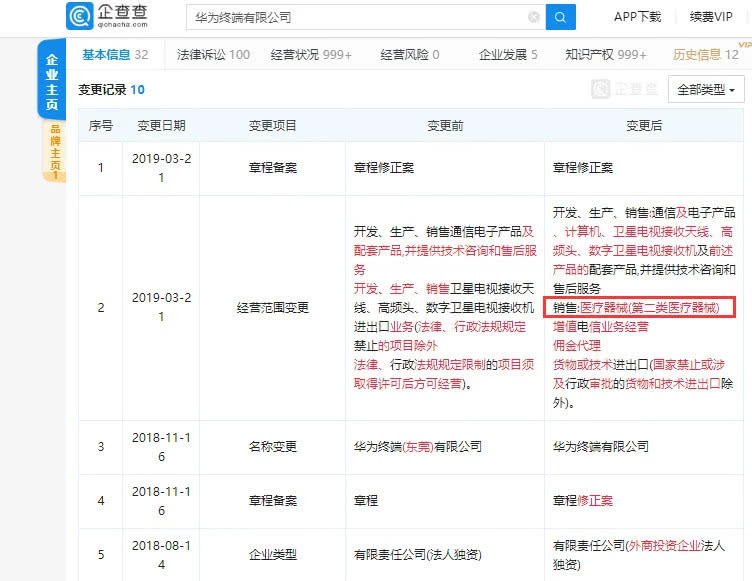The image size is (752, 581).
Task: Click the 变更项目 column header
Action: [272, 126]
